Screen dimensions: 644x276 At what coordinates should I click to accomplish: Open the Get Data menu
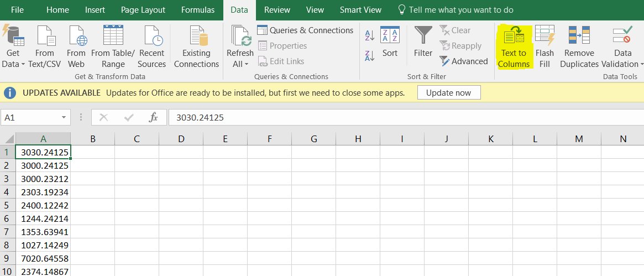tap(13, 46)
